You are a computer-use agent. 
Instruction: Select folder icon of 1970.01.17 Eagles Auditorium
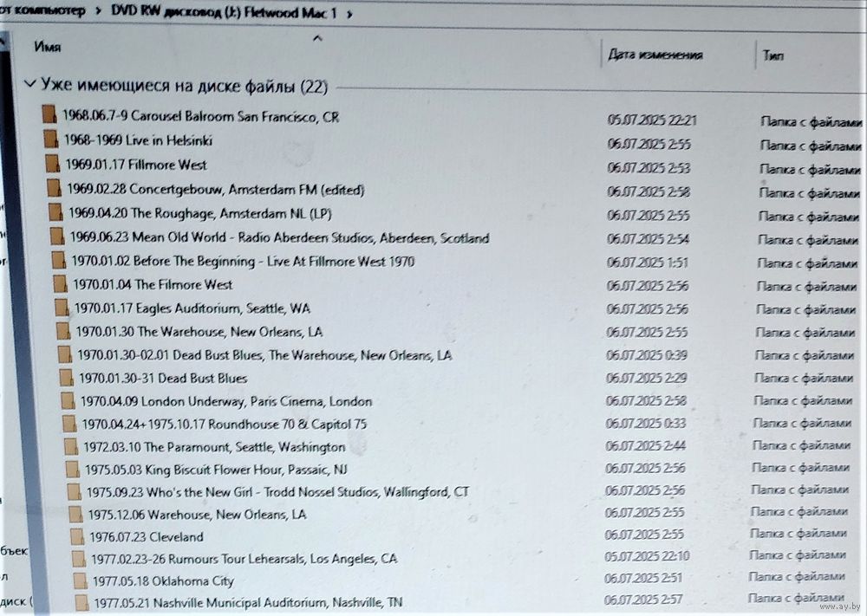click(62, 308)
